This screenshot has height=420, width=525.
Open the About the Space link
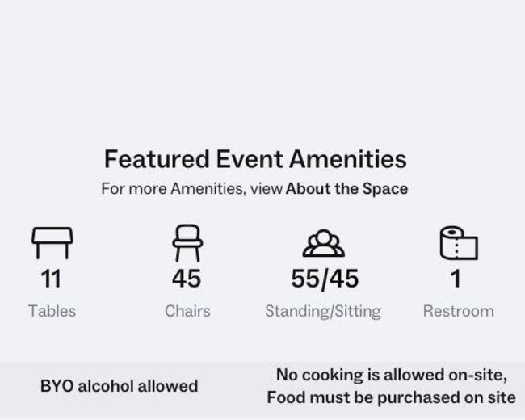pos(346,188)
